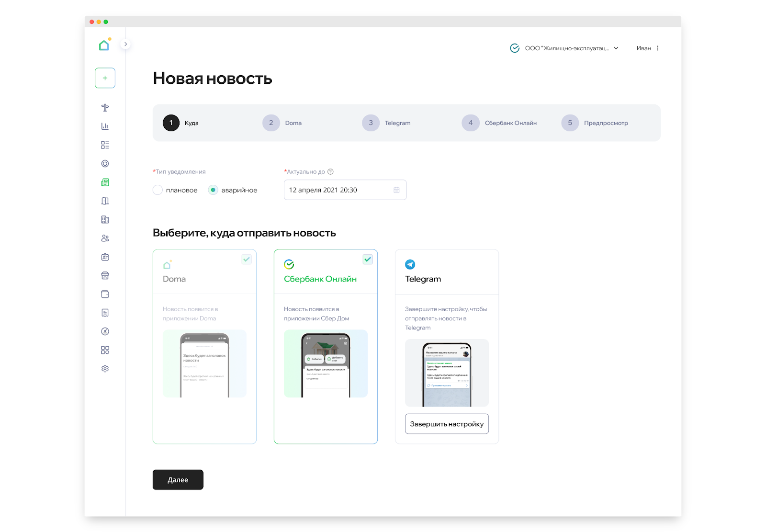This screenshot has width=766, height=532.
Task: Click the Тип уведомления label
Action: (x=179, y=172)
